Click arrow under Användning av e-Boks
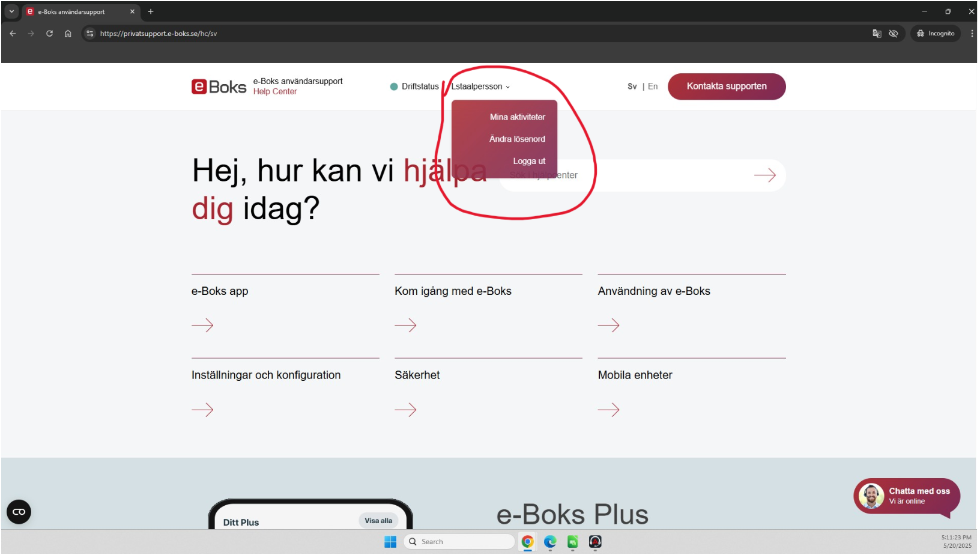This screenshot has height=555, width=980. (x=608, y=326)
